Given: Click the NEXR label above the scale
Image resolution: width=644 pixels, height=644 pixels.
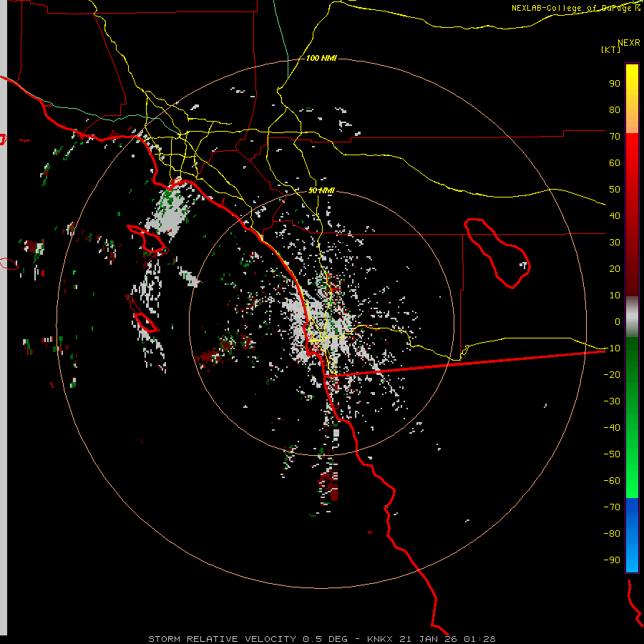Looking at the screenshot, I should (629, 43).
